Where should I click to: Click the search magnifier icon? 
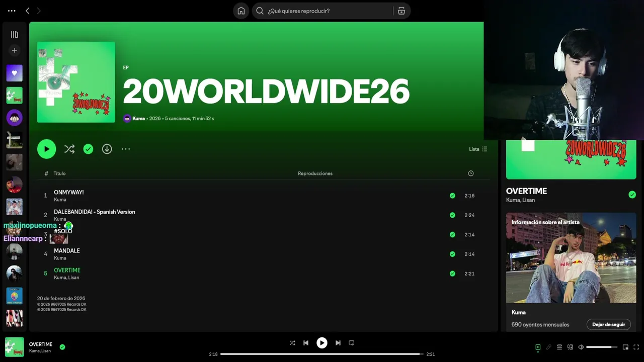pos(260,11)
